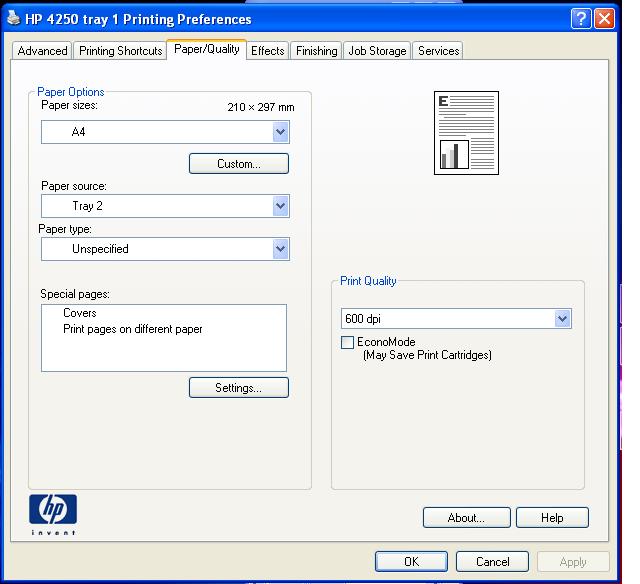Screen dimensions: 640x584
Task: Click the Settings... button
Action: (x=239, y=388)
